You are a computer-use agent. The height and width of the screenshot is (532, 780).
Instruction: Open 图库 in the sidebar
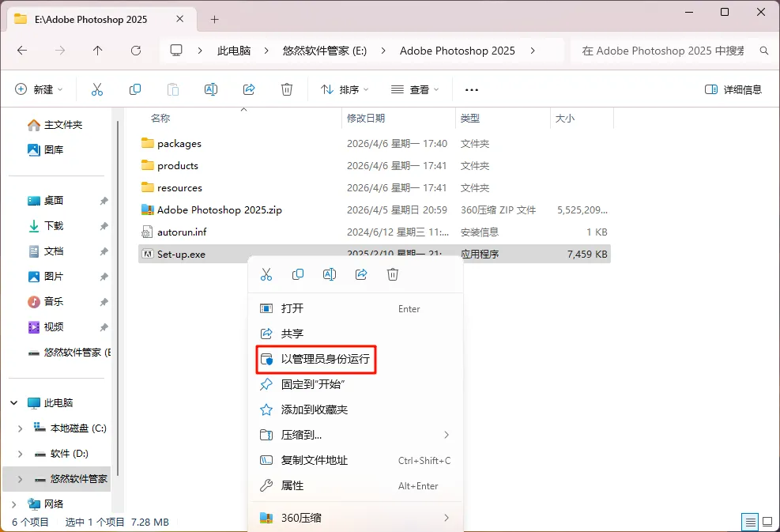46,149
